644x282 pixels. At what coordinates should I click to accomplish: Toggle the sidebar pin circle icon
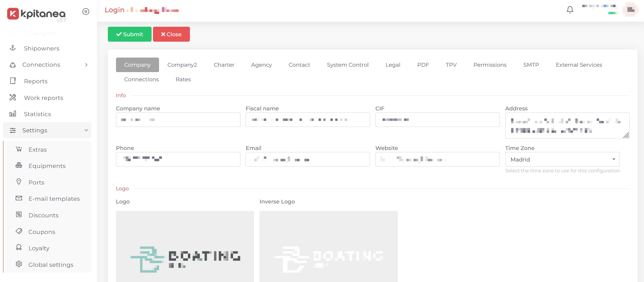[86, 12]
